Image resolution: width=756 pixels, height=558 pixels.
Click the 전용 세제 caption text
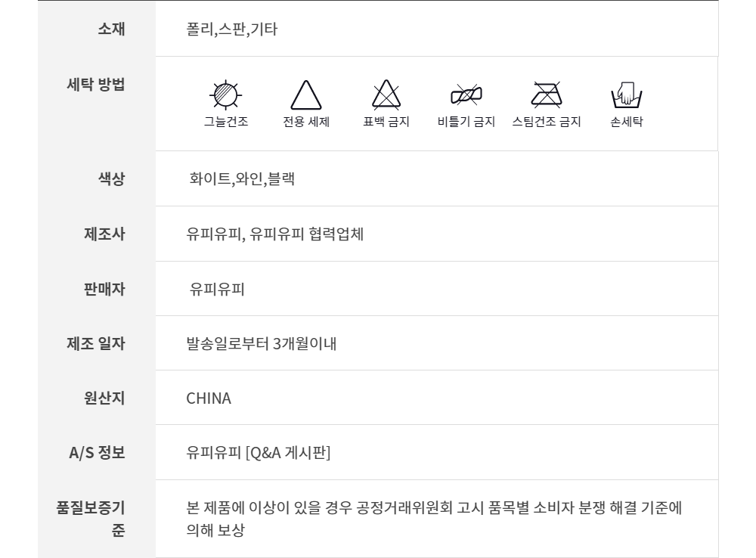pyautogui.click(x=306, y=122)
